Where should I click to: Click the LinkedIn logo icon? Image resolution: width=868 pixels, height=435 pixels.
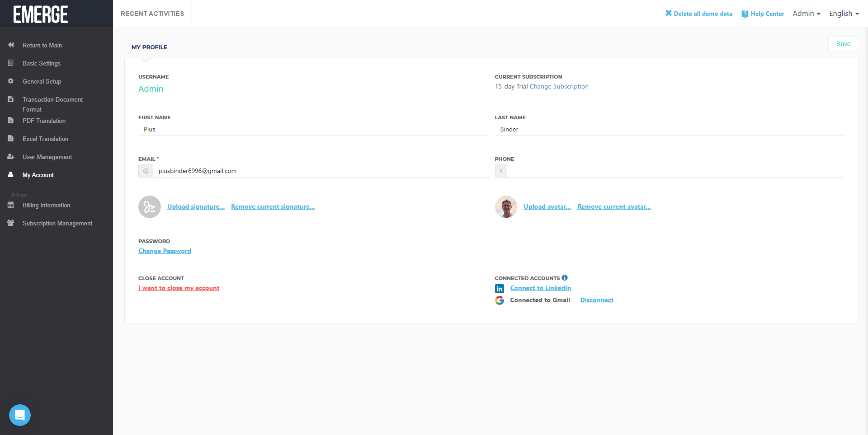click(500, 289)
